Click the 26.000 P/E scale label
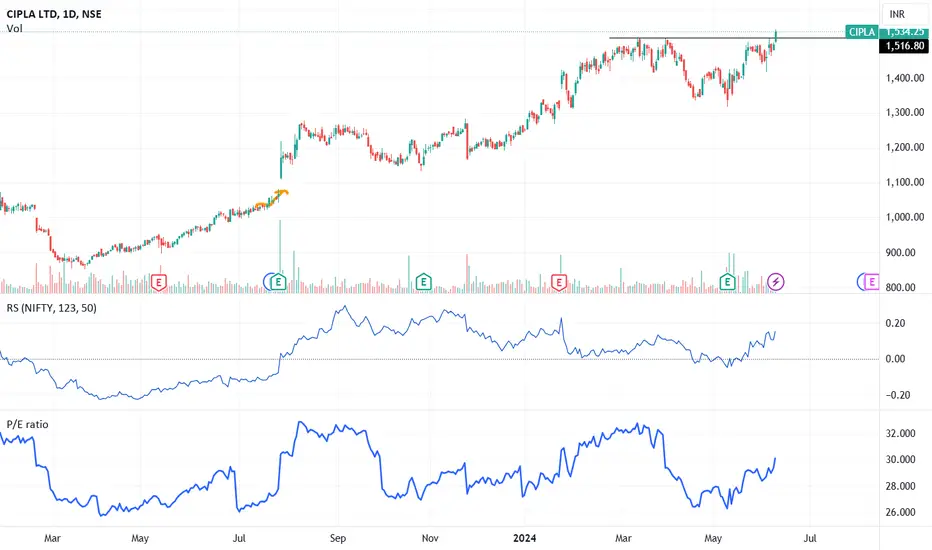Image resolution: width=932 pixels, height=550 pixels. (x=901, y=513)
